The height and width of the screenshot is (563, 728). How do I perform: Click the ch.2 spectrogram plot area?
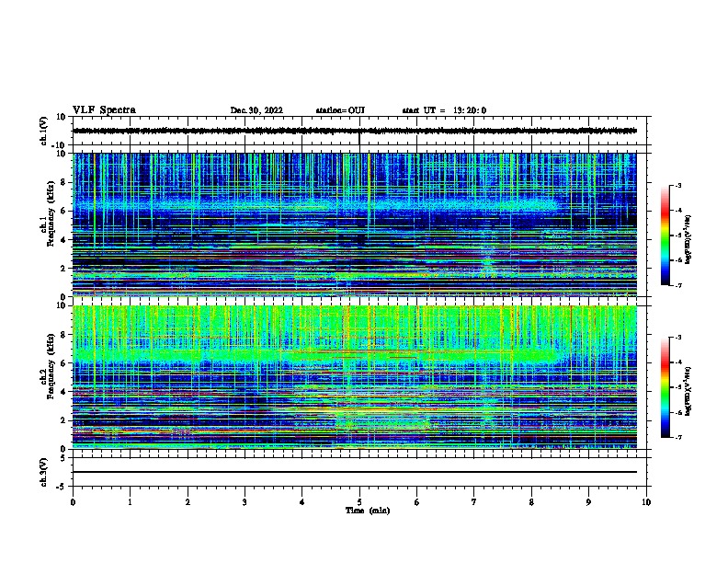[x=355, y=377]
